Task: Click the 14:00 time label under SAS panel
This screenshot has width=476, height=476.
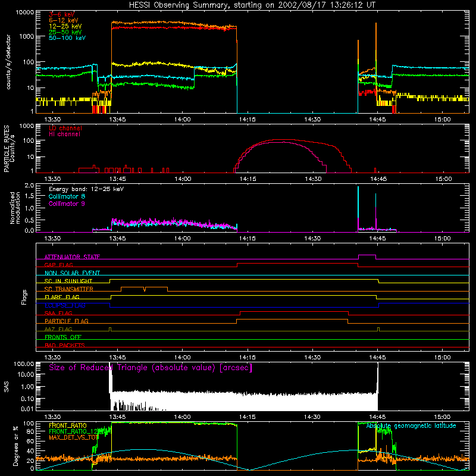Action: (183, 417)
